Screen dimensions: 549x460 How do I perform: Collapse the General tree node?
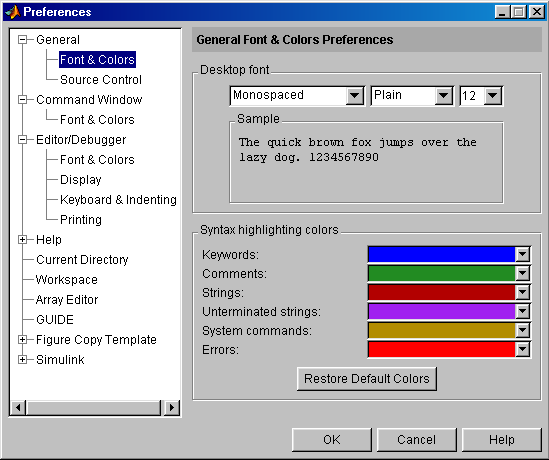tap(22, 40)
